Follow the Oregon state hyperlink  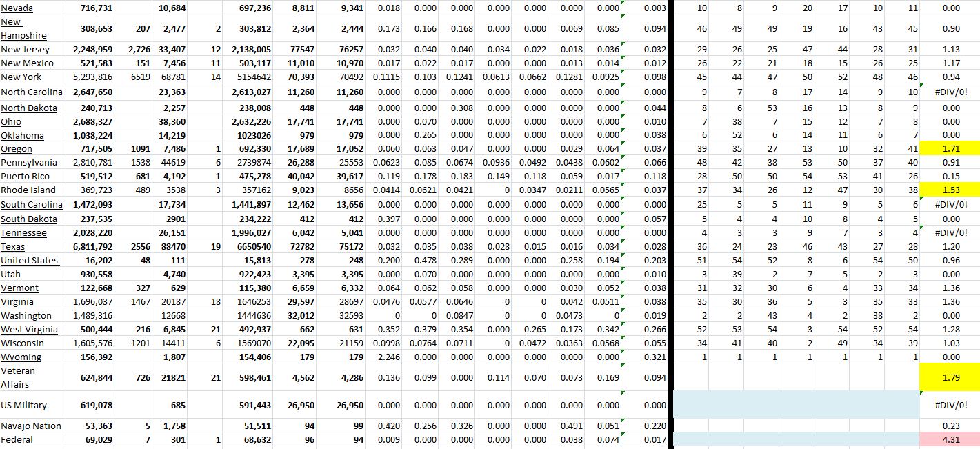point(17,149)
